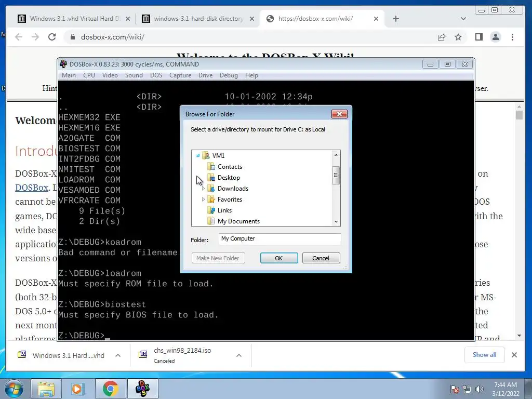Image resolution: width=532 pixels, height=399 pixels.
Task: Click the VM1 user folder icon
Action: (x=206, y=156)
